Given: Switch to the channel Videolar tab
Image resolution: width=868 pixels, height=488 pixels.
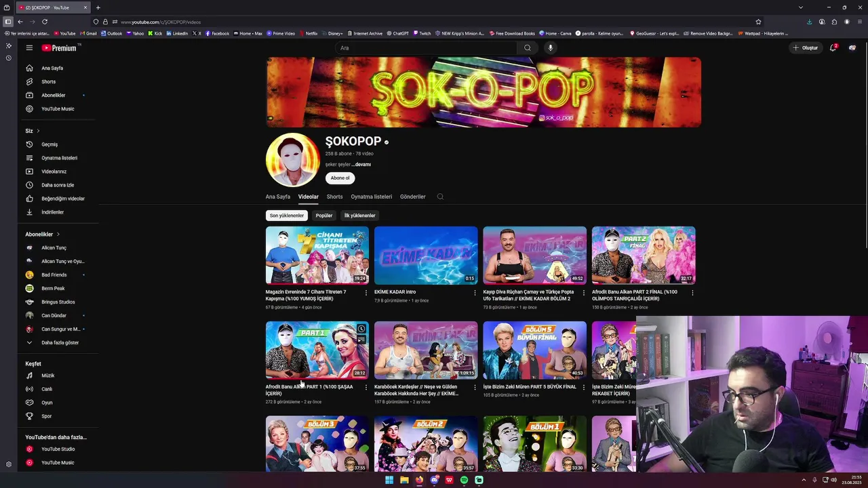Looking at the screenshot, I should pyautogui.click(x=309, y=197).
